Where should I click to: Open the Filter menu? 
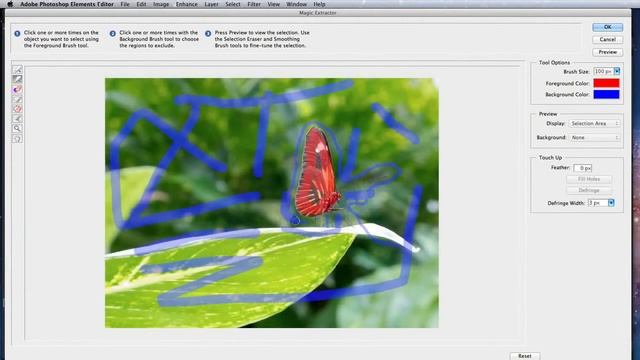254,4
